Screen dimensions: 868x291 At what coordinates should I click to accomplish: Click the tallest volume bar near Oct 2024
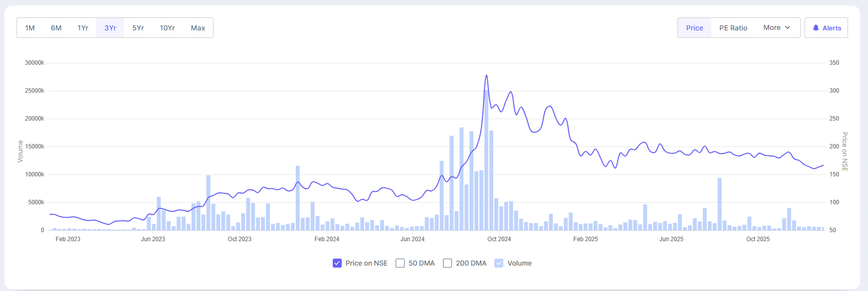486,159
